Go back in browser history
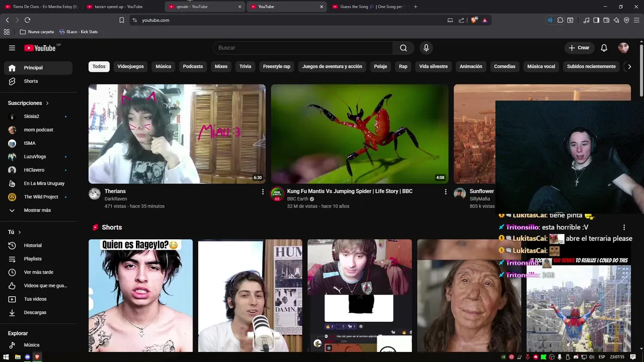Image resolution: width=644 pixels, height=362 pixels. click(7, 20)
